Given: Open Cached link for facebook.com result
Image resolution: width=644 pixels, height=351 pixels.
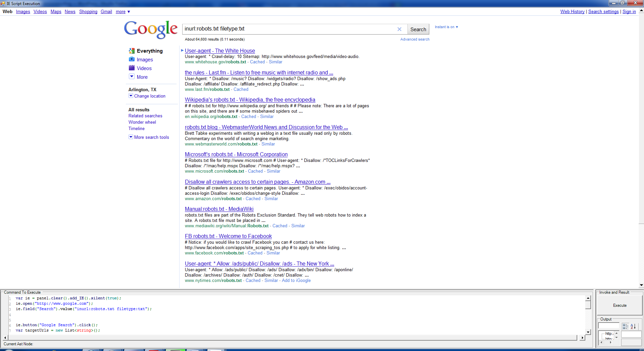Looking at the screenshot, I should [255, 253].
